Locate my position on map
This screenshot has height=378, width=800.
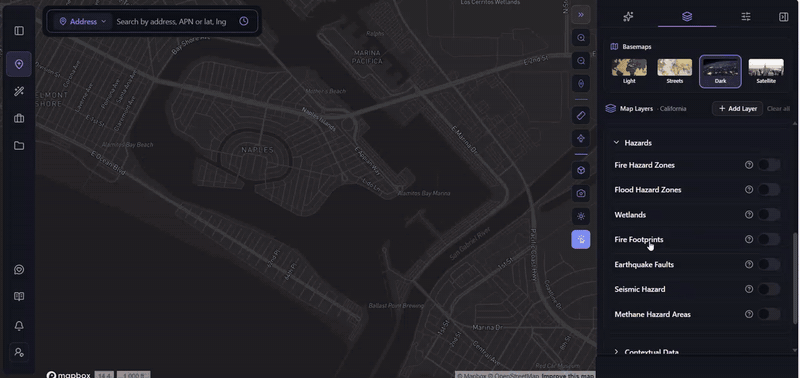(x=581, y=138)
